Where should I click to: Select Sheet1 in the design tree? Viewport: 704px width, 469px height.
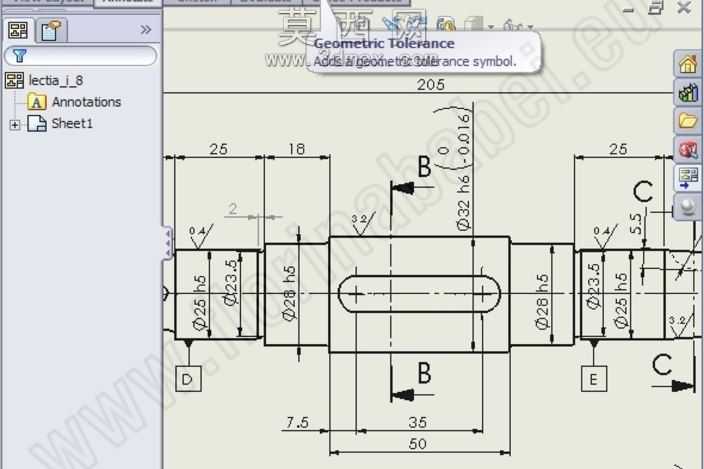click(60, 123)
